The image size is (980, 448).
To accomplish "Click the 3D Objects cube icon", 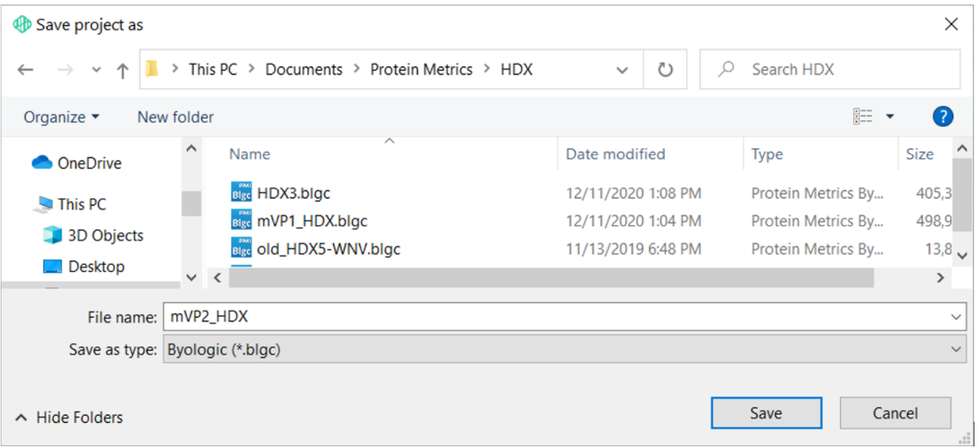I will tap(52, 235).
